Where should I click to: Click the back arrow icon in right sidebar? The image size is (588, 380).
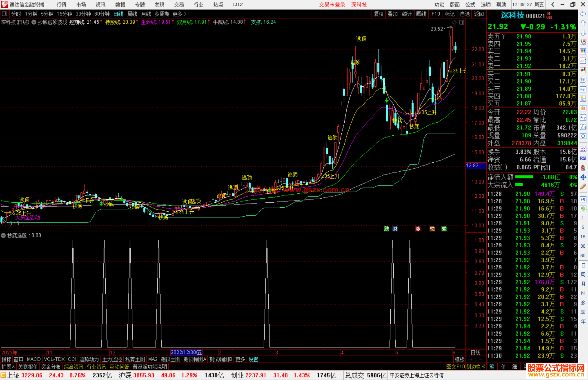click(583, 14)
